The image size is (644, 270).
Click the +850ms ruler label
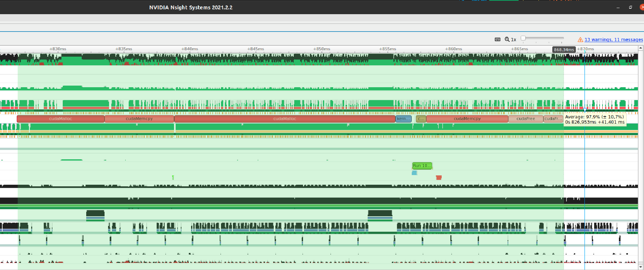[321, 49]
